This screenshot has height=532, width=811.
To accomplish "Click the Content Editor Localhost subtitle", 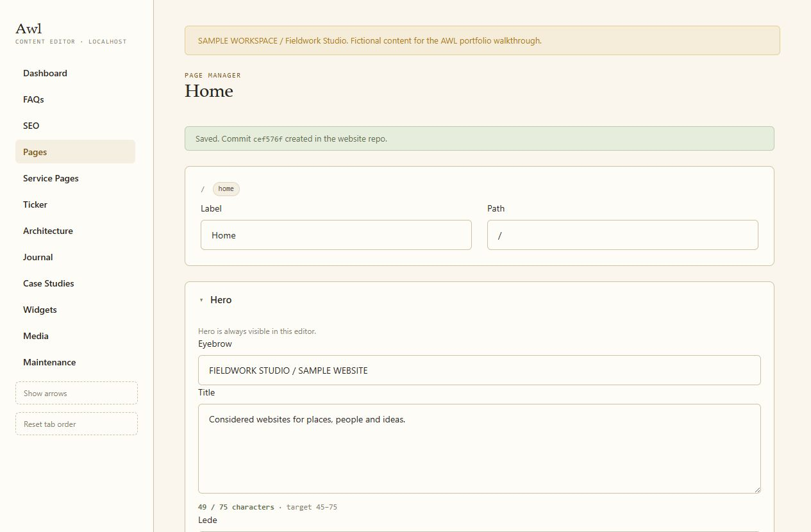I will coord(71,42).
